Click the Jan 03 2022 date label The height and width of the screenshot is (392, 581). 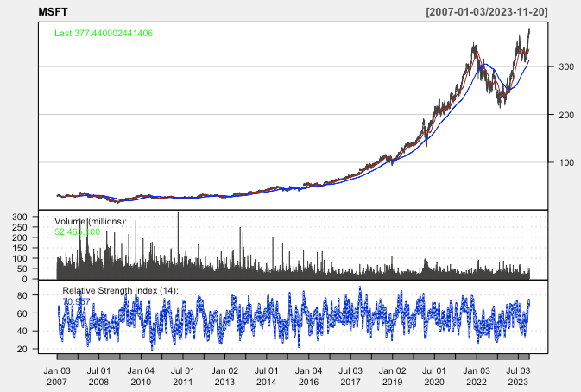coord(477,376)
